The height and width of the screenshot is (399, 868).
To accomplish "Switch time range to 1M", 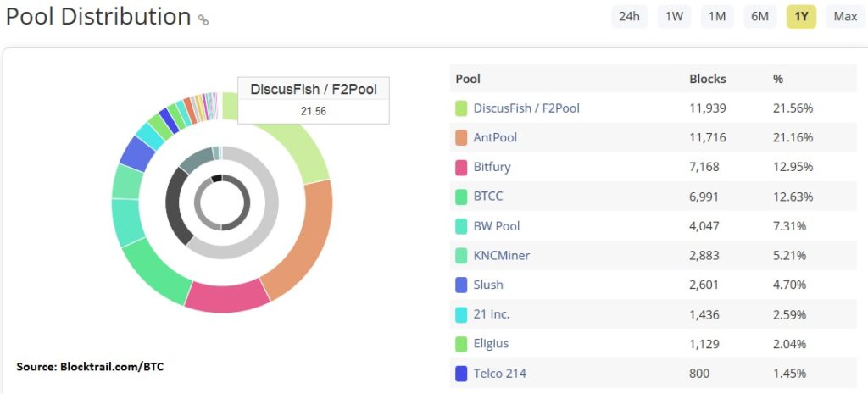I will 717,17.
